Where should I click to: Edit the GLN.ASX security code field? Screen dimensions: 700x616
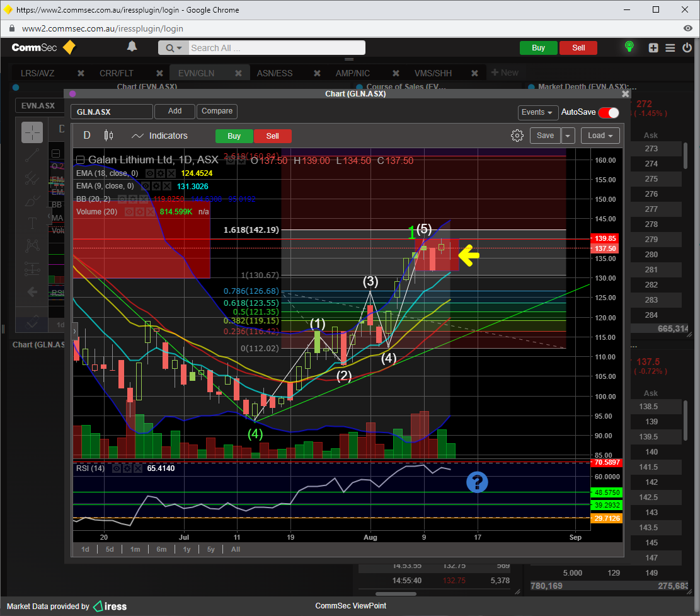(112, 112)
